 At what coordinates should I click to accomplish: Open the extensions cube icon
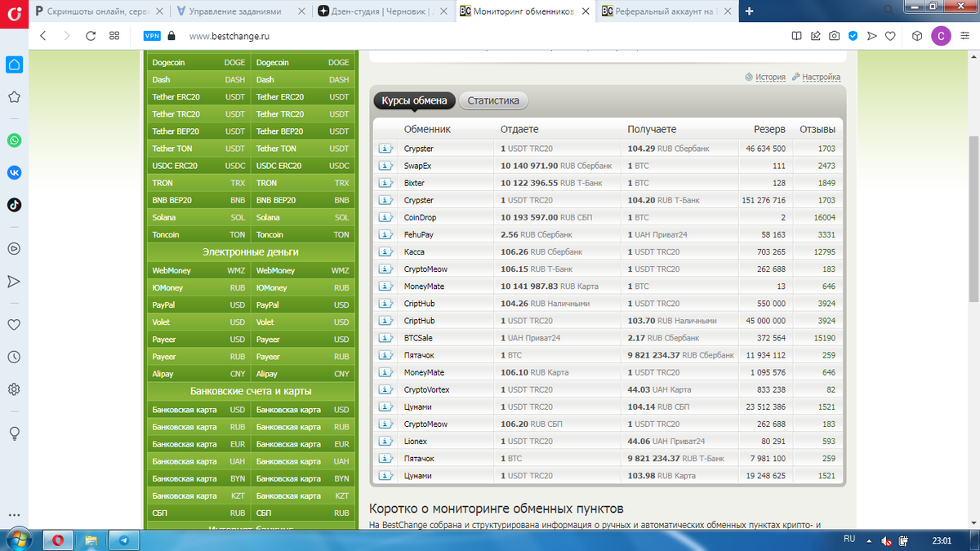click(917, 36)
